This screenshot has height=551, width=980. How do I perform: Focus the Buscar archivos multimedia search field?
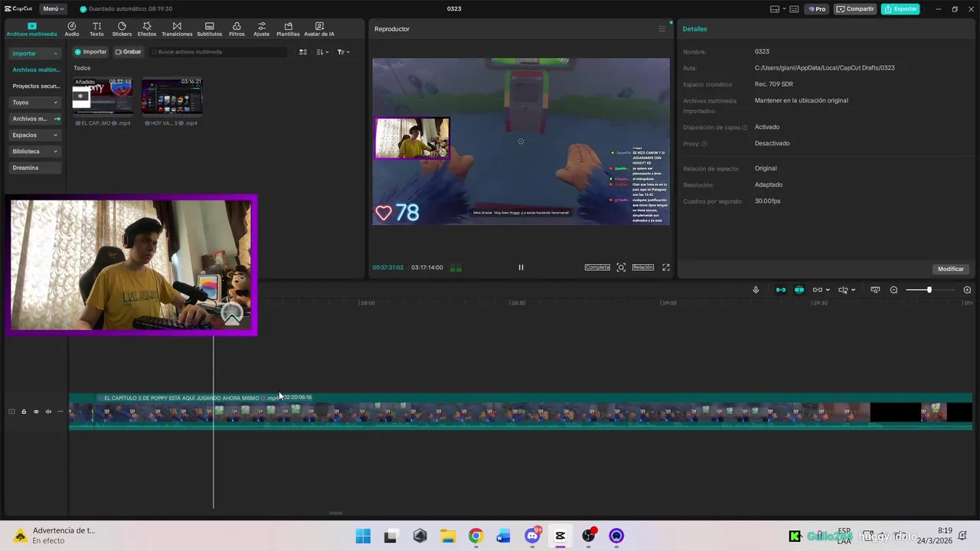218,52
